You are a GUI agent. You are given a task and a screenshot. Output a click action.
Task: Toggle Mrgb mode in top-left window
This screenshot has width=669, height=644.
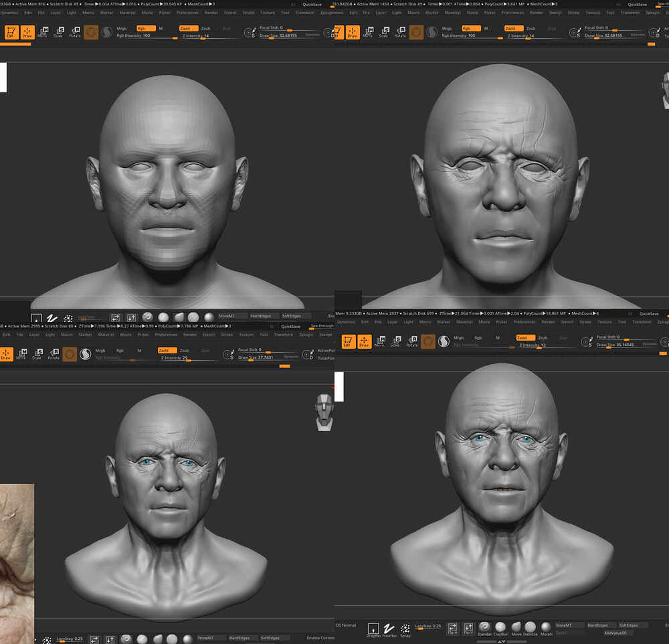122,28
